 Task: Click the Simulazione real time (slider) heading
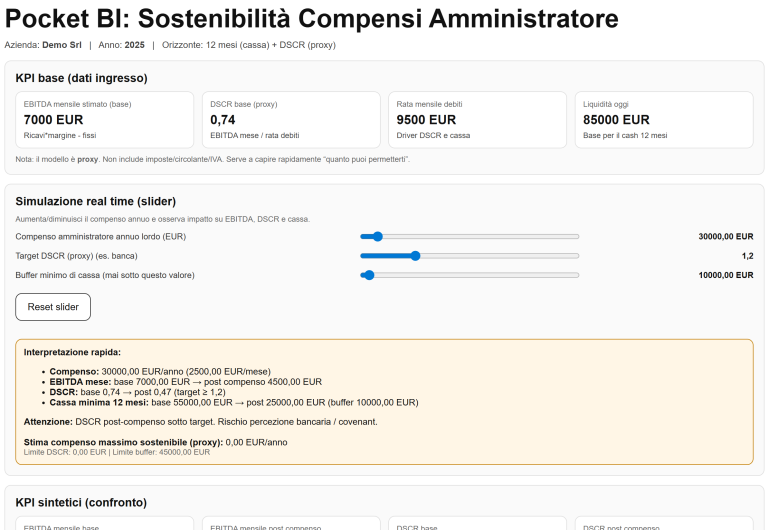(x=96, y=201)
